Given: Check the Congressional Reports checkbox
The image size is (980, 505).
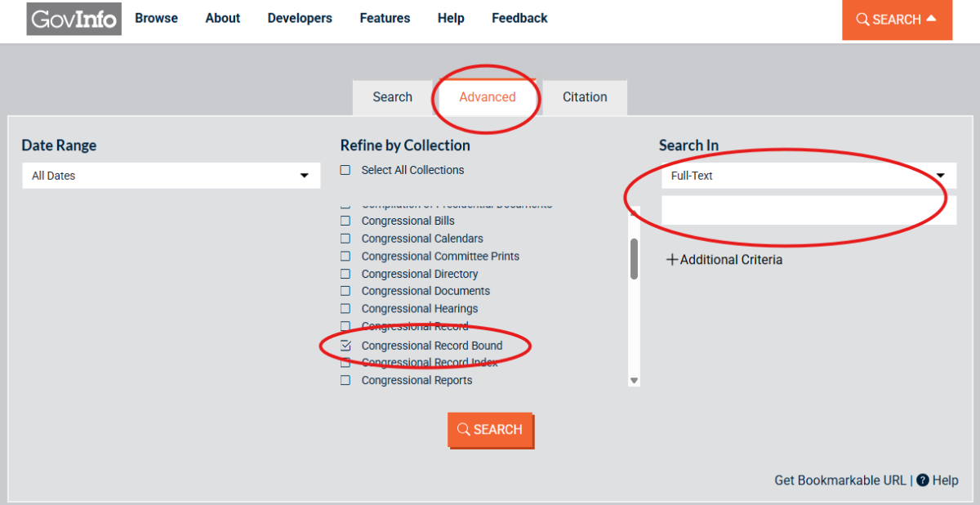Looking at the screenshot, I should click(345, 381).
